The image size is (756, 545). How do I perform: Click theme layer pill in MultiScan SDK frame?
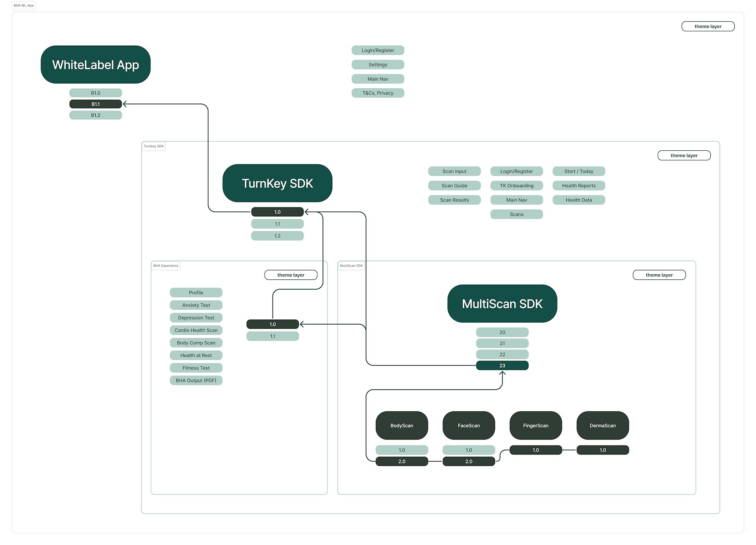[659, 275]
